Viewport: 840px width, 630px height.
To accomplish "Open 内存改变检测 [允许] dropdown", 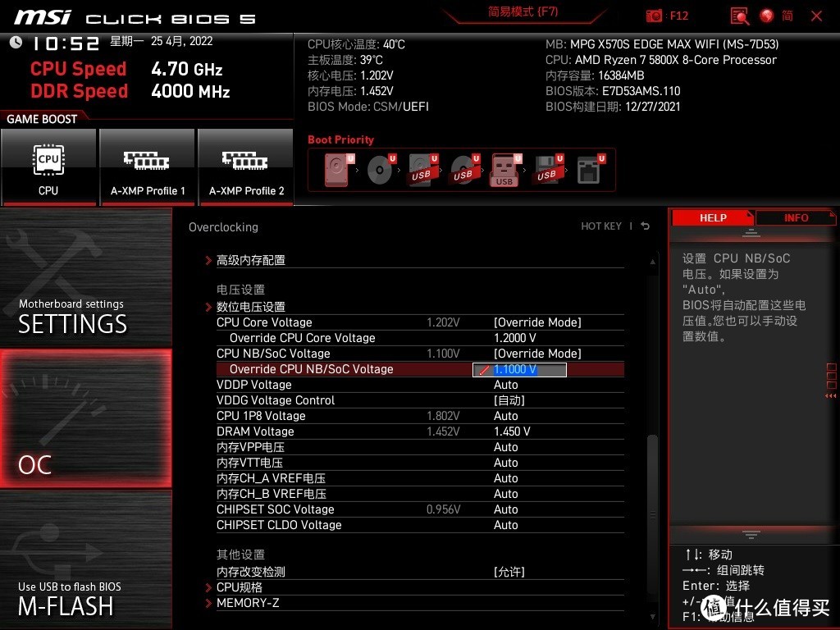I will [x=509, y=572].
